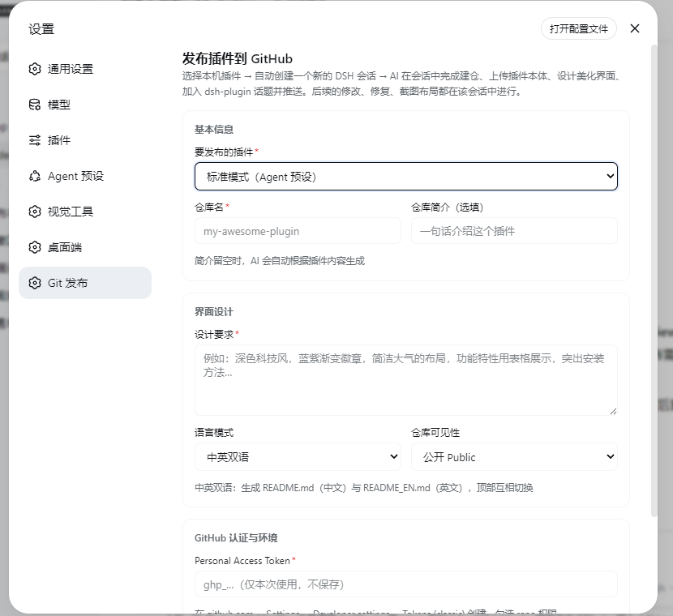Click the GitHub 认证与环境 section title
Screen dimensions: 673x616
pos(236,538)
